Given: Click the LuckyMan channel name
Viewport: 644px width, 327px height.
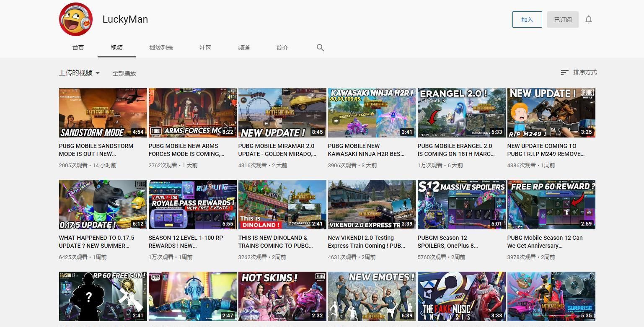Looking at the screenshot, I should [x=125, y=19].
